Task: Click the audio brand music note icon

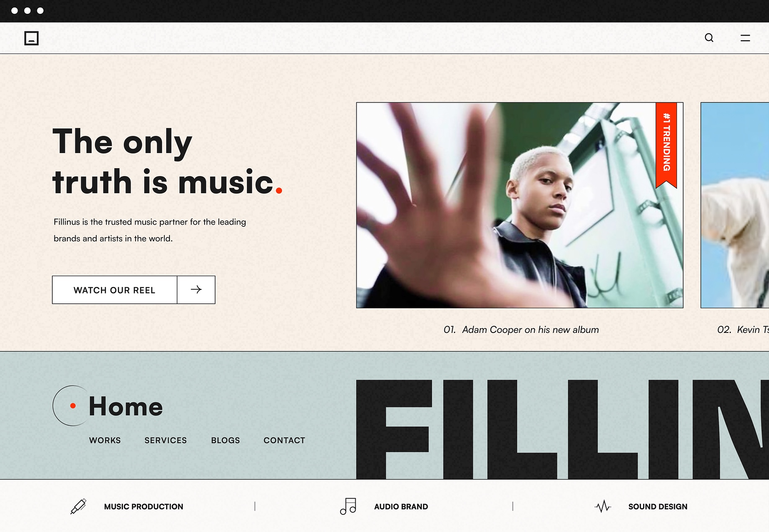Action: 348,506
